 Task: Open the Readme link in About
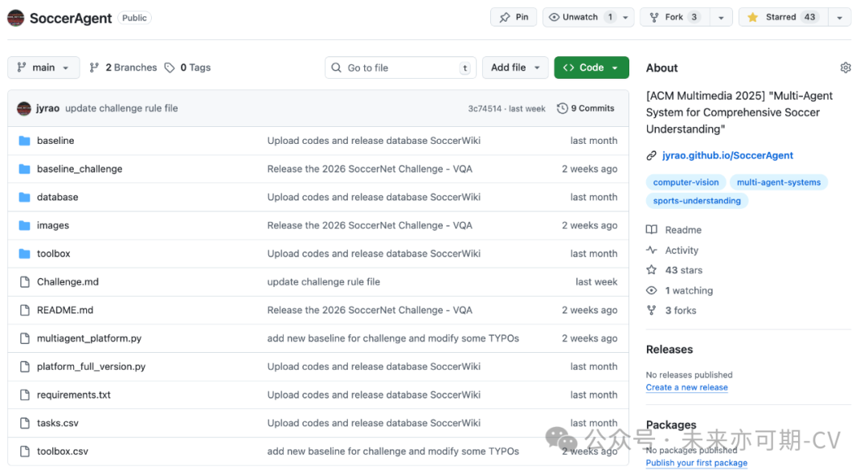pos(683,230)
